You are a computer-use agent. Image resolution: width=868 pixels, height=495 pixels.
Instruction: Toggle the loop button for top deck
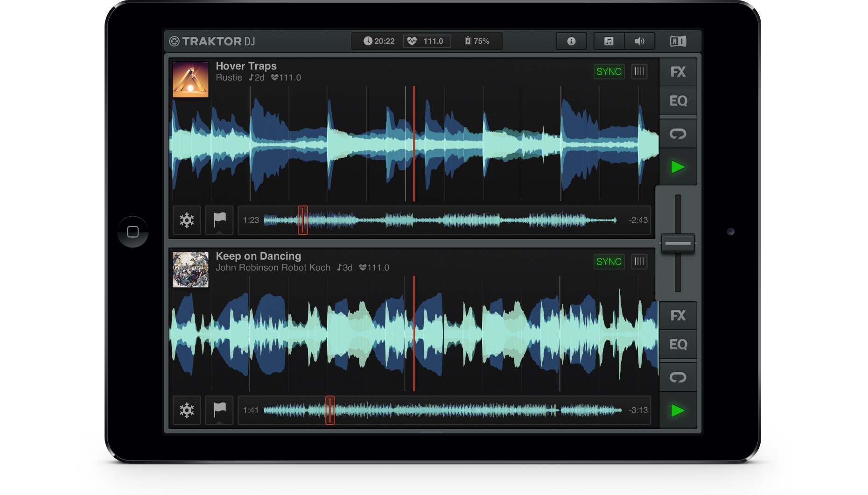(678, 134)
